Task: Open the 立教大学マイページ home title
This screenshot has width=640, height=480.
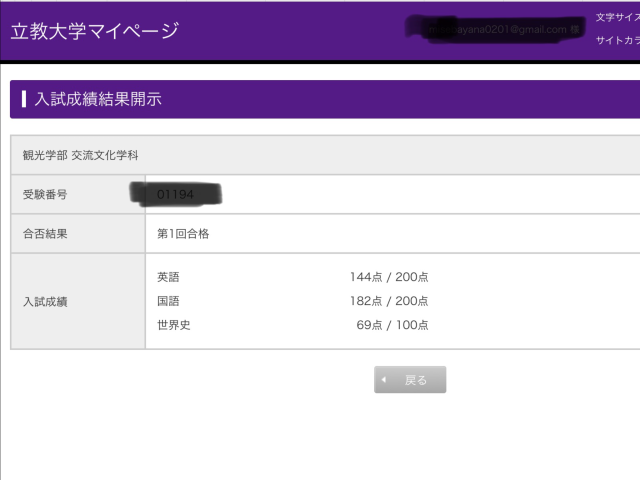Action: click(x=94, y=30)
